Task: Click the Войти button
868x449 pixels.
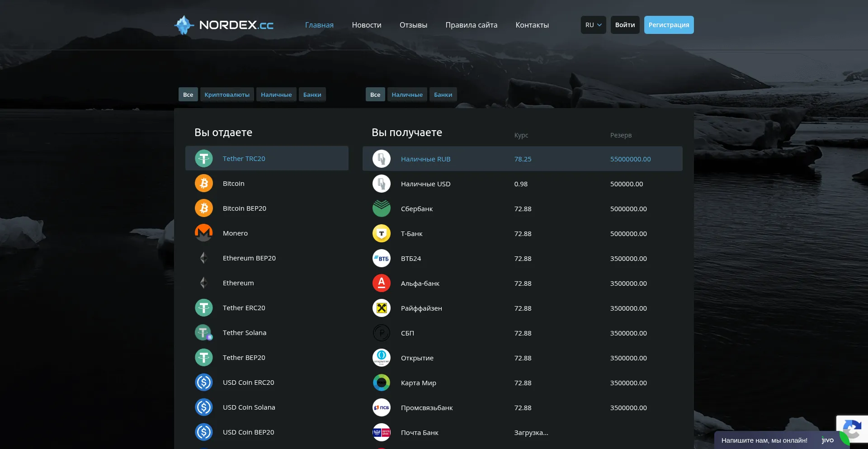Action: point(625,25)
